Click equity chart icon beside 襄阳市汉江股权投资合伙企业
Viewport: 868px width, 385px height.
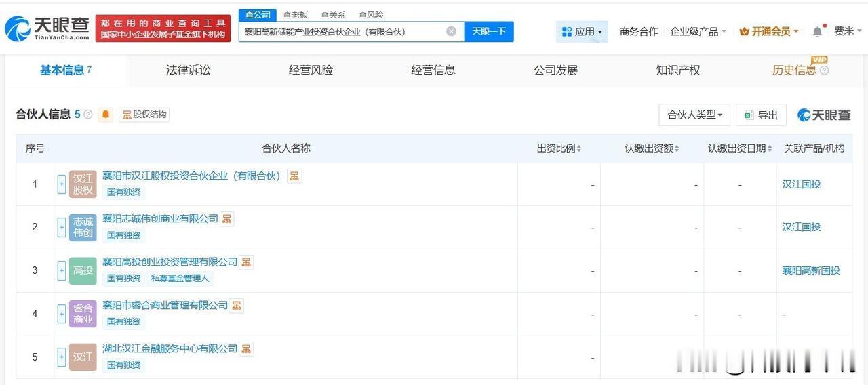click(294, 176)
